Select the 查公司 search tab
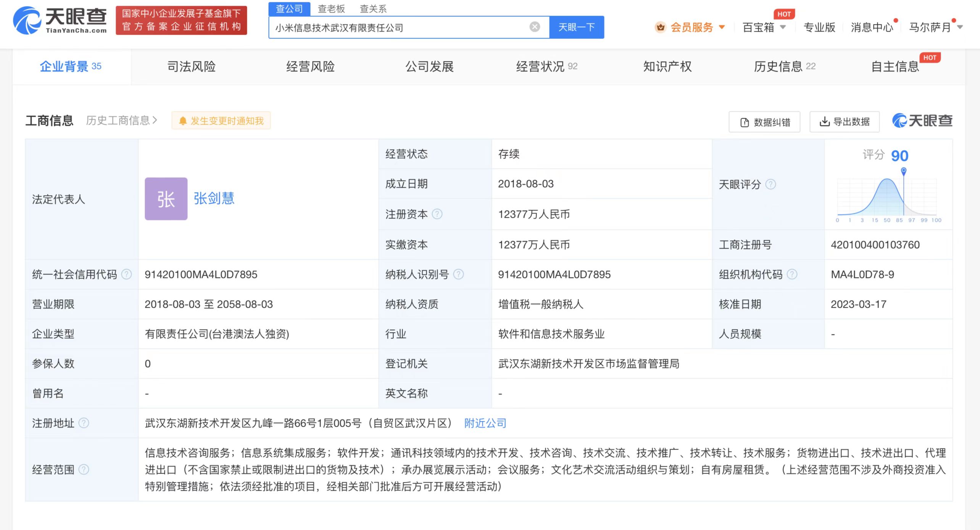This screenshot has width=980, height=530. tap(289, 9)
